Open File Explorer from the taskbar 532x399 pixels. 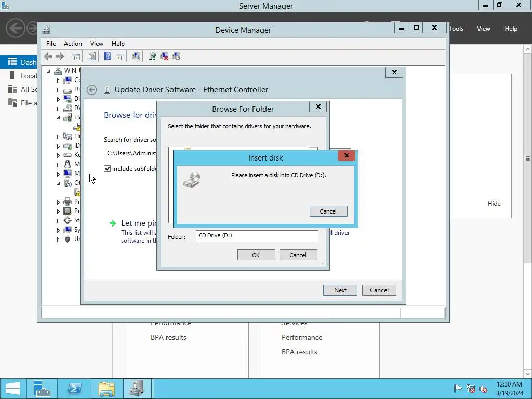pos(107,389)
